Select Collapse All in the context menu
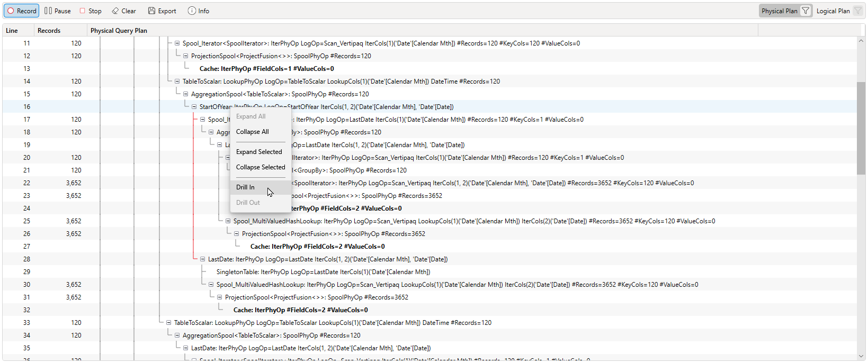This screenshot has width=868, height=363. tap(252, 132)
